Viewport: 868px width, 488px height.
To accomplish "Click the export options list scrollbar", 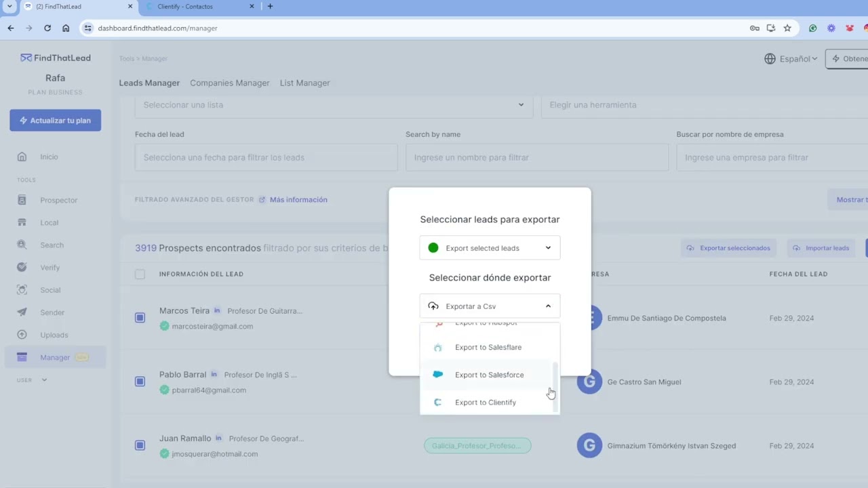I will click(x=555, y=386).
